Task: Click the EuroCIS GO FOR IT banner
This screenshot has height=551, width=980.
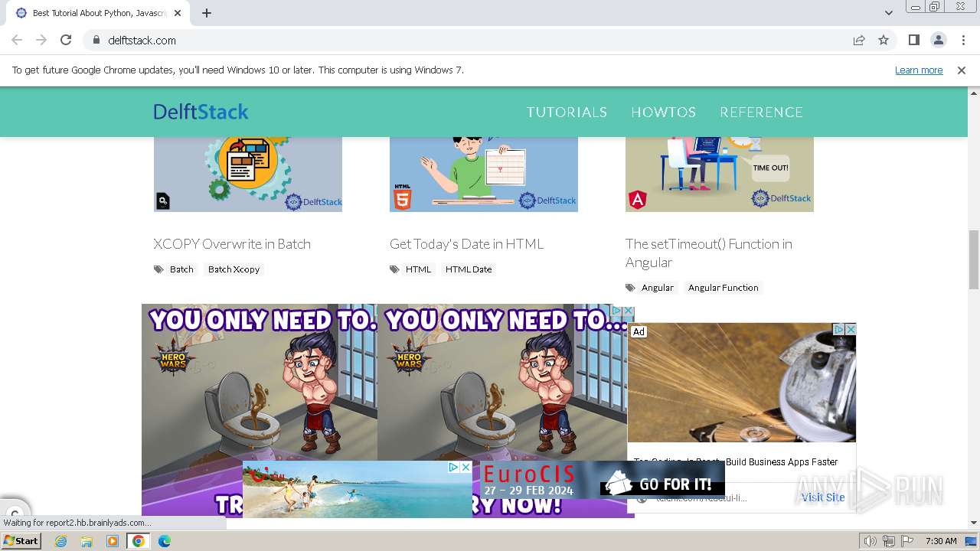Action: tap(603, 480)
